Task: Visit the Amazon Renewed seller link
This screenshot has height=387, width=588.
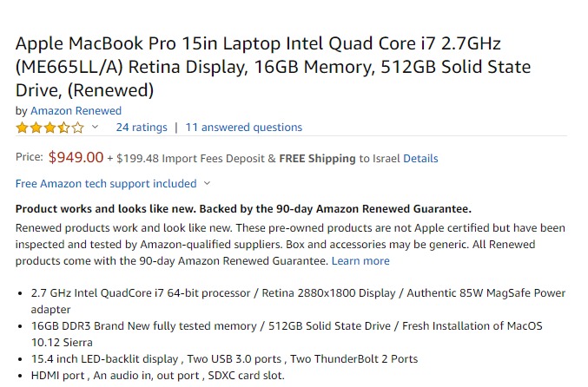Action: tap(76, 111)
